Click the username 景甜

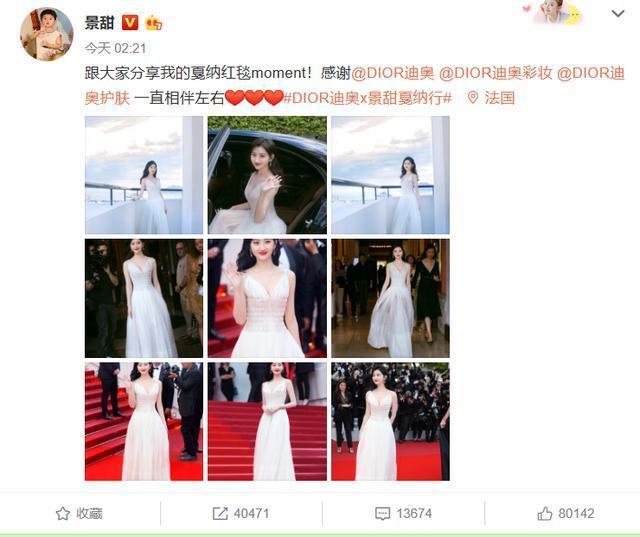point(99,22)
